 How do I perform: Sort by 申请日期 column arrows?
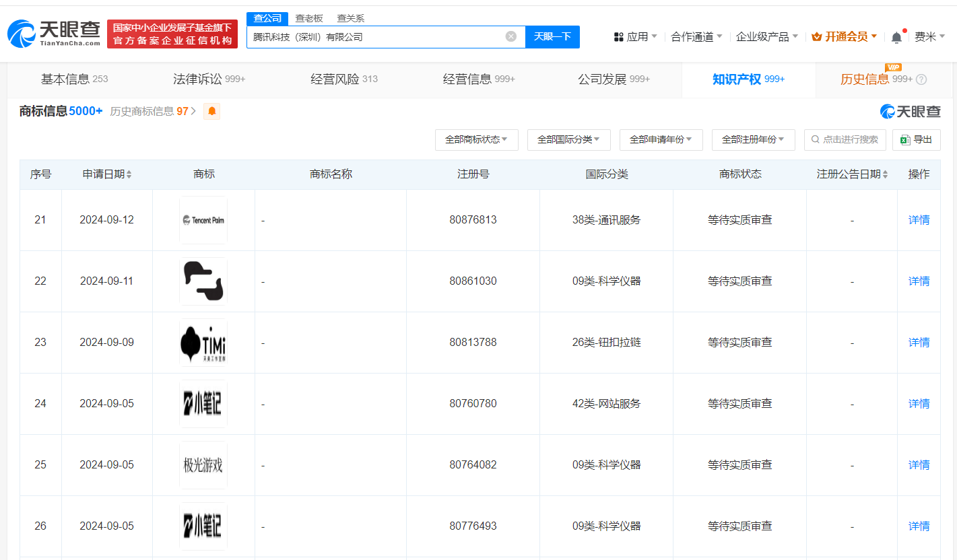tap(129, 174)
